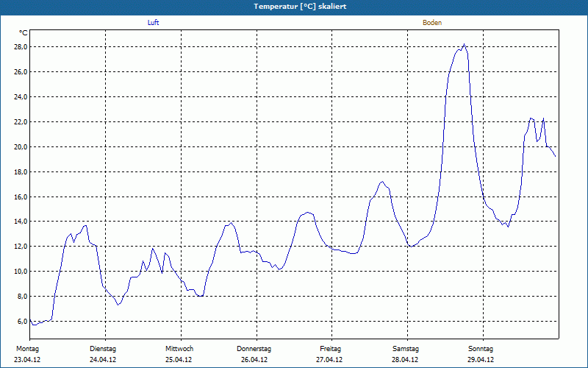Click the '°C' axis unit label

(24, 33)
